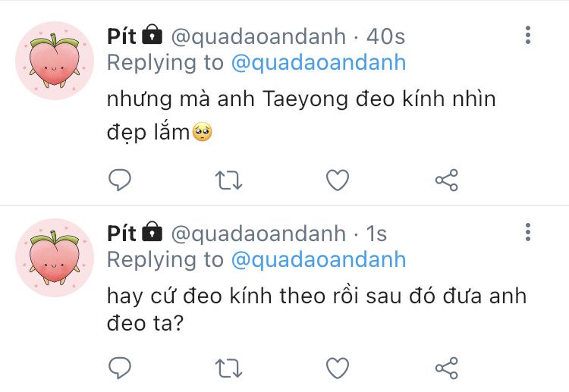Retweet the first tweet about Taeyong
Viewport: 569px width, 392px height.
(x=229, y=180)
